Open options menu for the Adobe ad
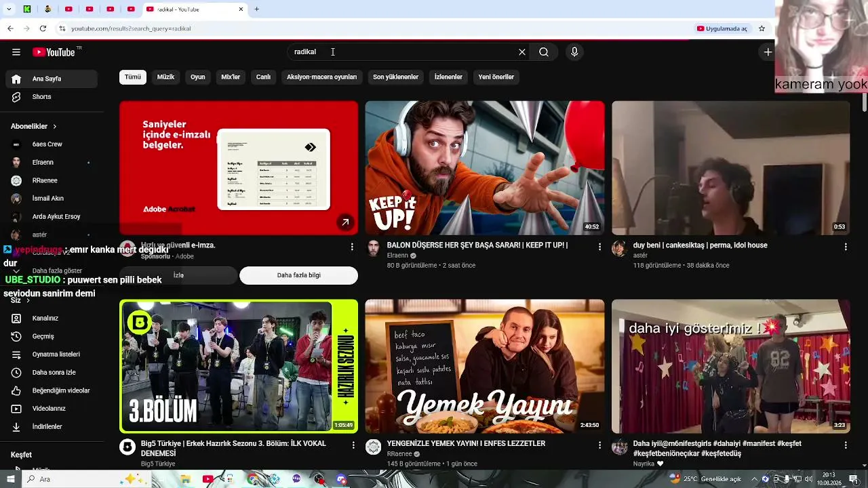The height and width of the screenshot is (488, 868). (x=352, y=247)
